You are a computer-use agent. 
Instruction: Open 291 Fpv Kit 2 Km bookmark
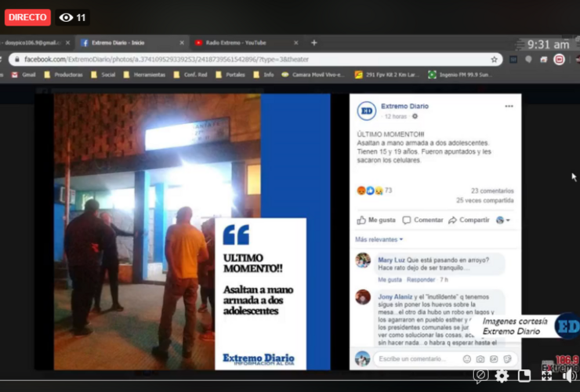[387, 74]
